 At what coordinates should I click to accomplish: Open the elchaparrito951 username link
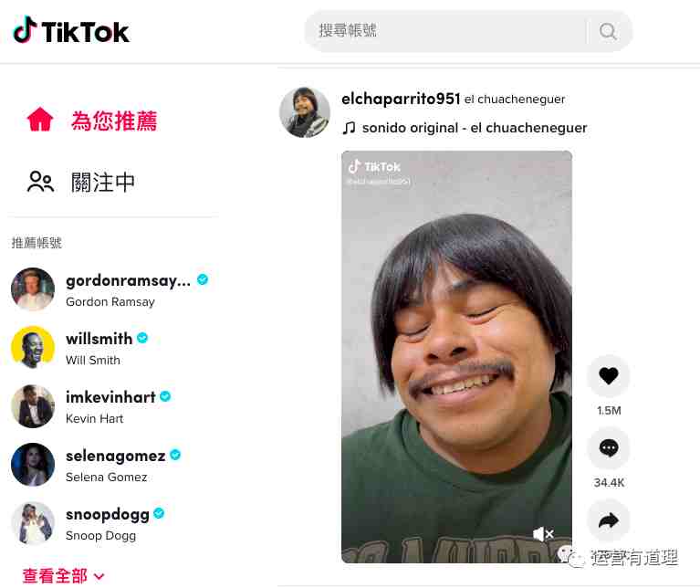pyautogui.click(x=401, y=99)
